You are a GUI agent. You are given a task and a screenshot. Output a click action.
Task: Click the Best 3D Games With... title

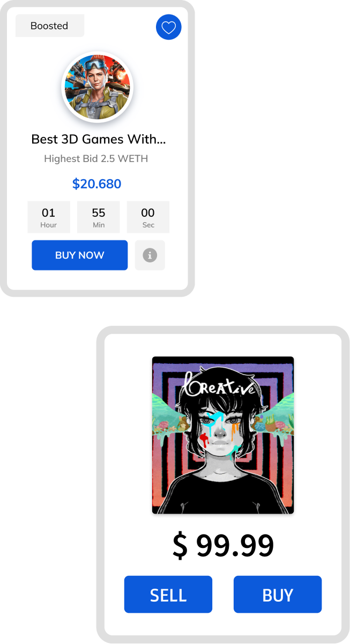pos(99,140)
